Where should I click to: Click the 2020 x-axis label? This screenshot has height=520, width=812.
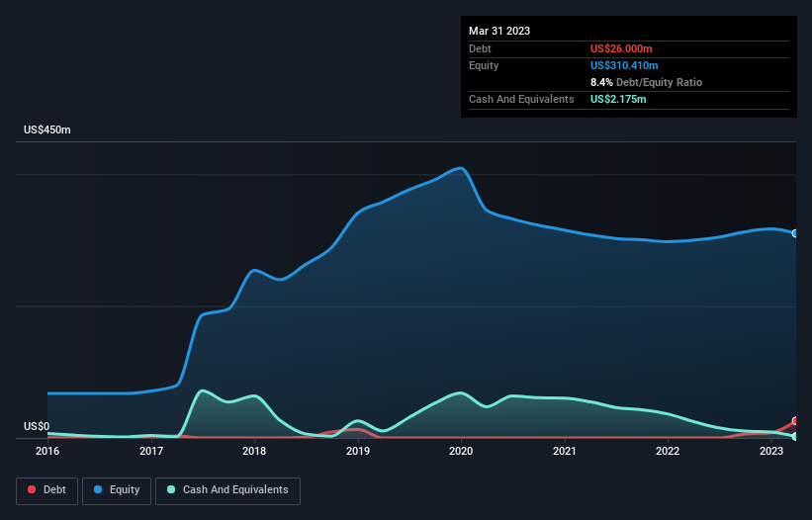tap(461, 451)
